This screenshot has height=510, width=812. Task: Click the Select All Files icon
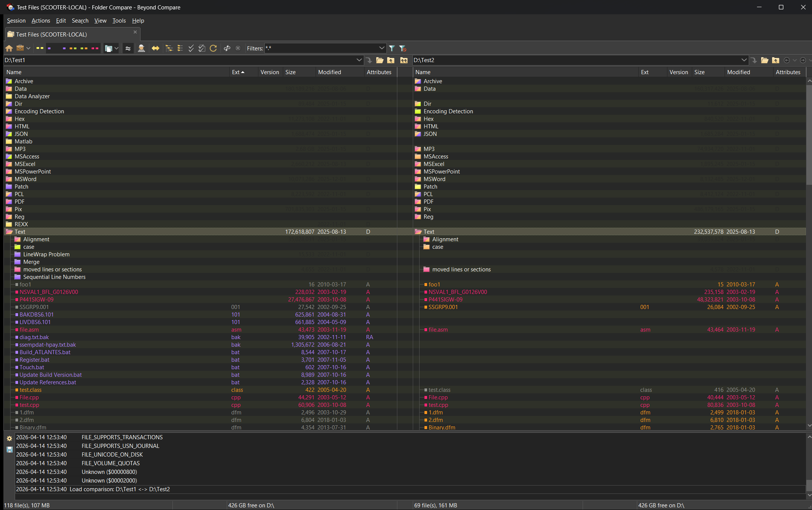[x=202, y=48]
